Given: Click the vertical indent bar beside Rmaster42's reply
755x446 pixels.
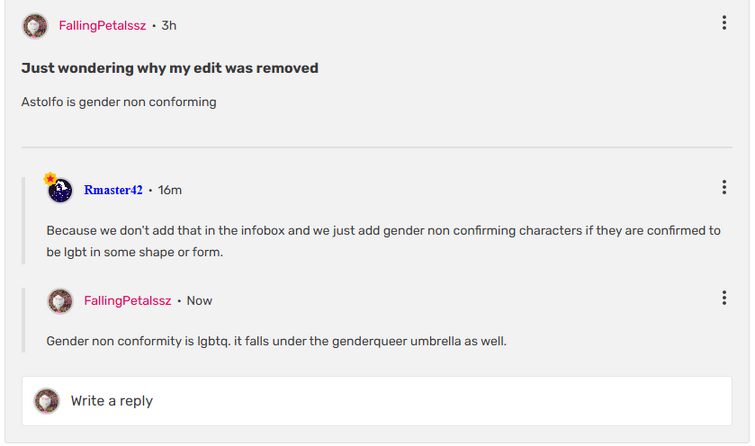Looking at the screenshot, I should point(23,221).
